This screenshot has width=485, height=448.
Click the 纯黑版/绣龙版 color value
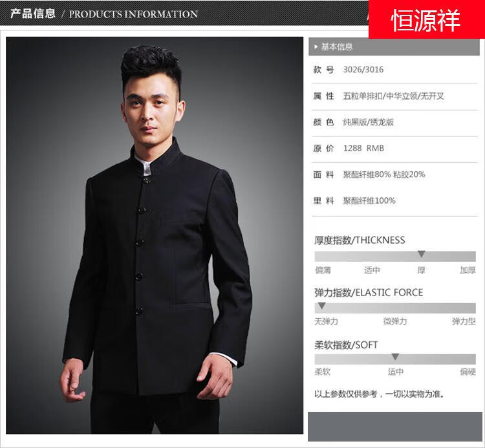368,122
